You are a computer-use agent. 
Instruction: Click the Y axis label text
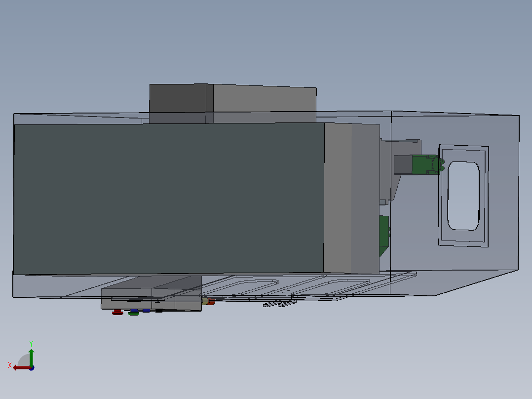[x=31, y=343]
